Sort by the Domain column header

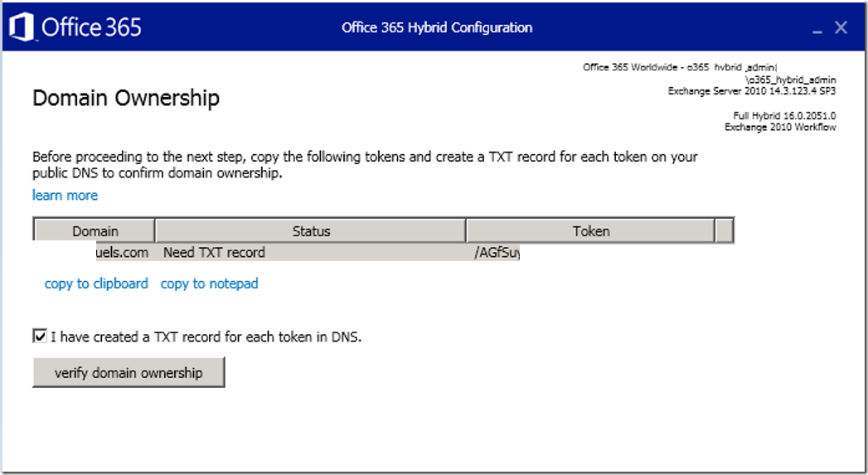[95, 230]
